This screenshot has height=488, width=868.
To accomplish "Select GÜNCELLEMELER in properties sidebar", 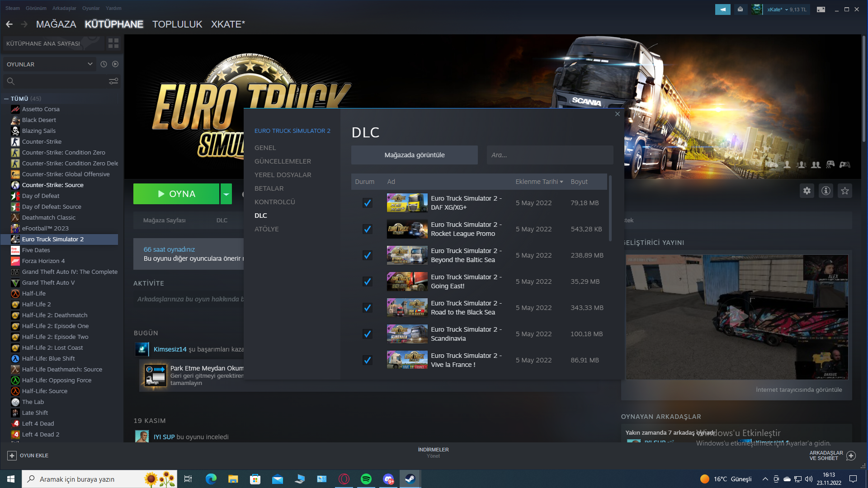I will pyautogui.click(x=283, y=161).
